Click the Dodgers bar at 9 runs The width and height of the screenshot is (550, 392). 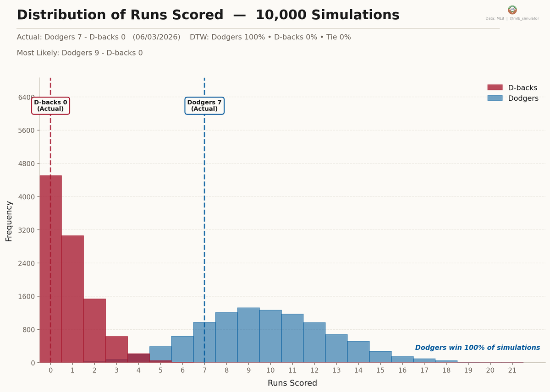pos(248,335)
